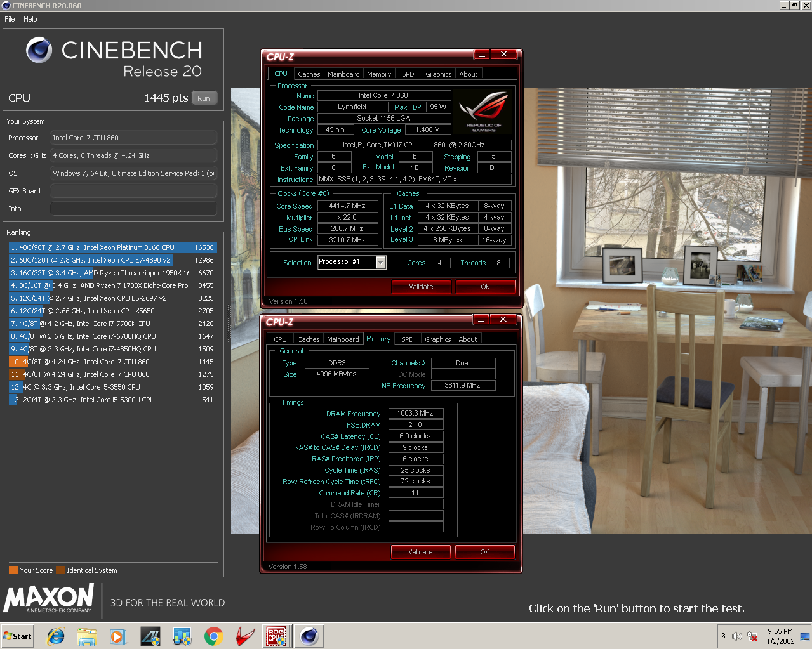Launch Windows Media Player from taskbar
Viewport: 812px width, 649px height.
pos(118,636)
